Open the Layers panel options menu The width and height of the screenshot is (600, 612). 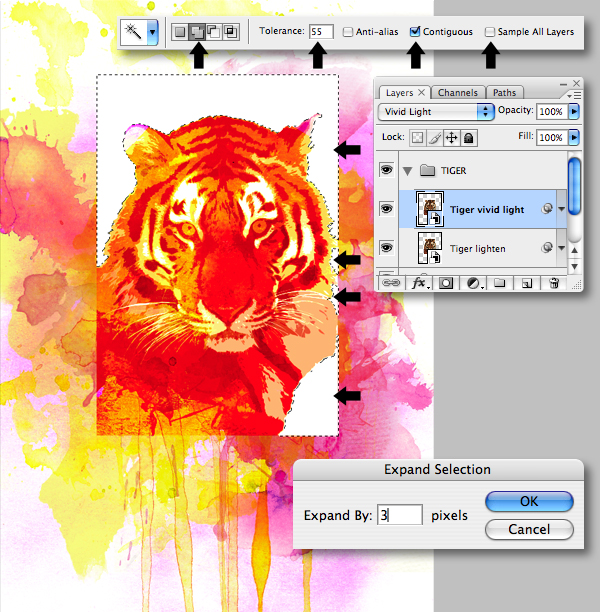click(574, 95)
